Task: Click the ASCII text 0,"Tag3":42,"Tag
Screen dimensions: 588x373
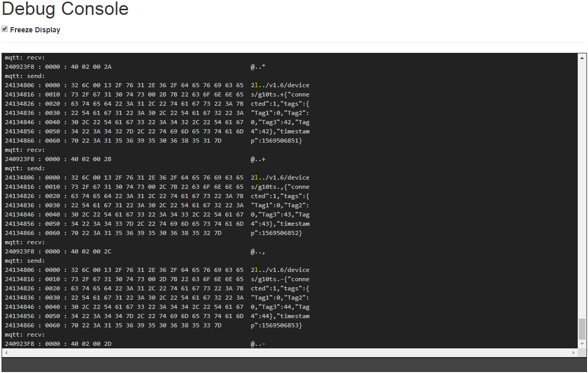Action: click(280, 123)
